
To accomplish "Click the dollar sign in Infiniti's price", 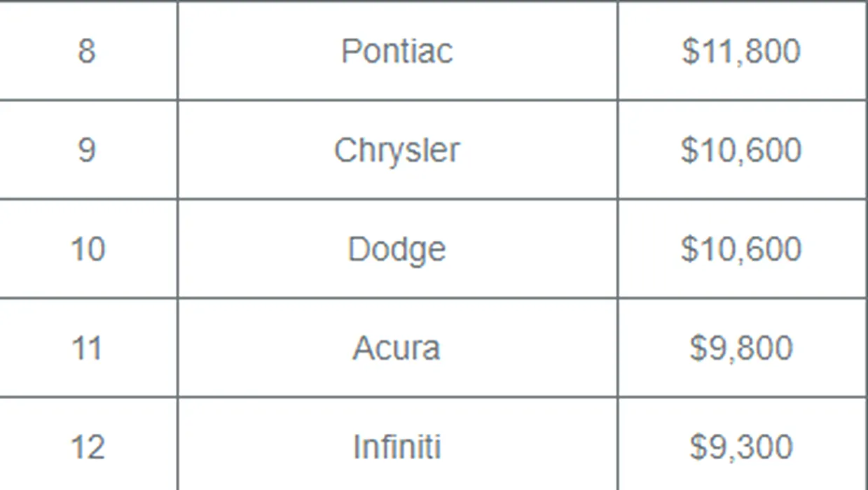I will [698, 447].
